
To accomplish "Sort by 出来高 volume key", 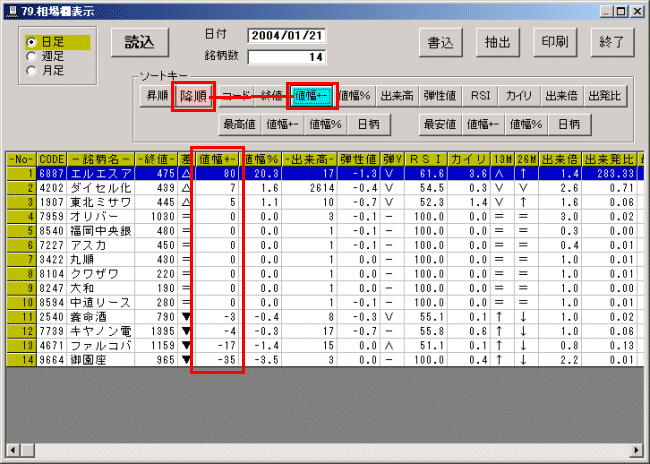I will click(x=397, y=96).
